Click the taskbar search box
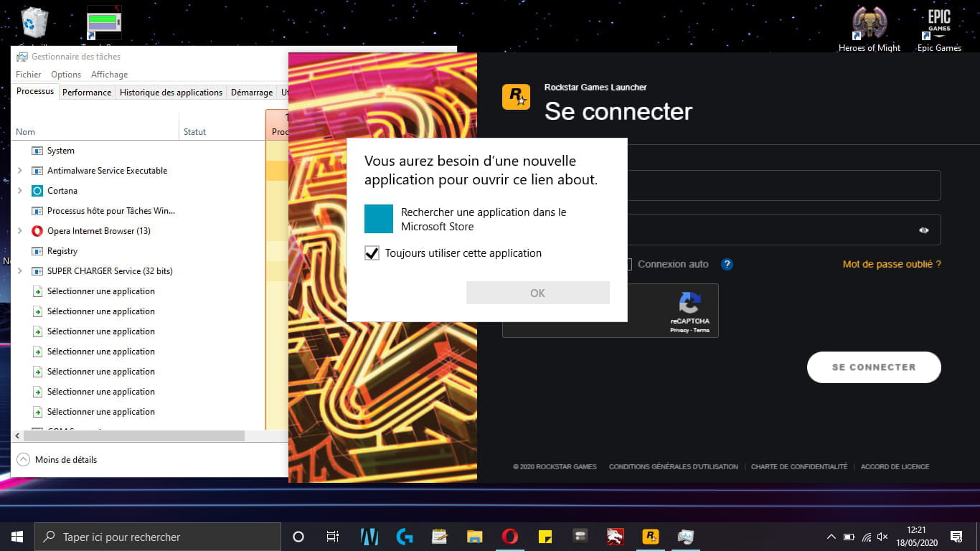Image resolution: width=980 pixels, height=551 pixels. pos(158,537)
